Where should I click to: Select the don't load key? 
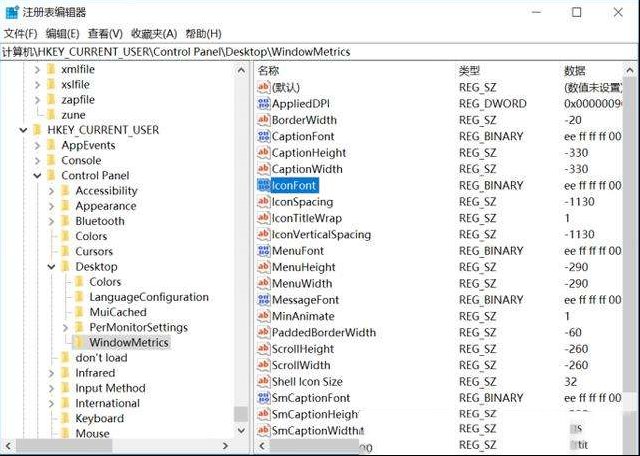click(101, 358)
